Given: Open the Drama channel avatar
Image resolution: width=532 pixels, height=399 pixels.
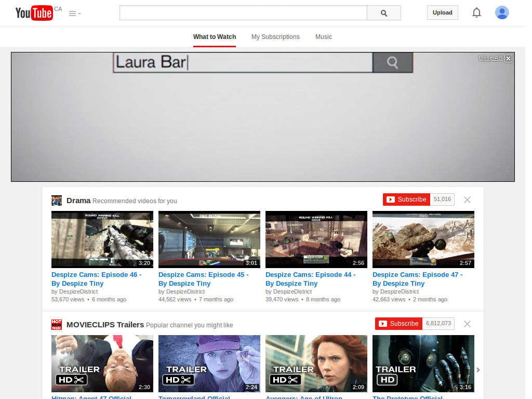Looking at the screenshot, I should click(x=57, y=201).
